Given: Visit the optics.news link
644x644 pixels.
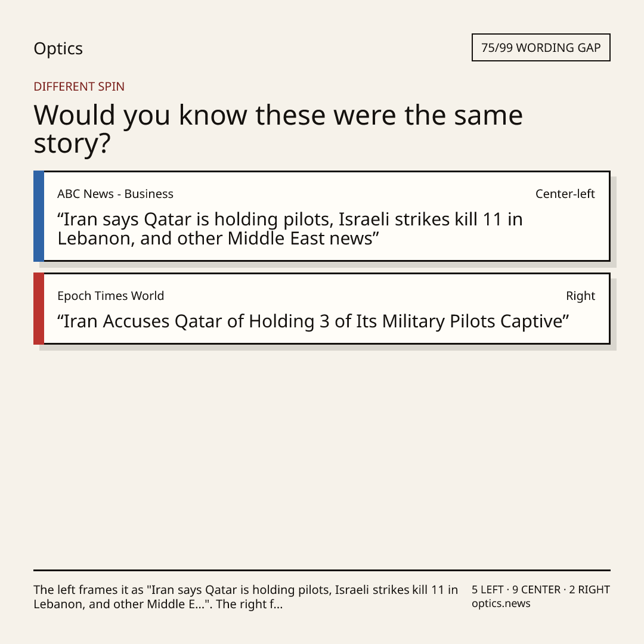Looking at the screenshot, I should [501, 603].
